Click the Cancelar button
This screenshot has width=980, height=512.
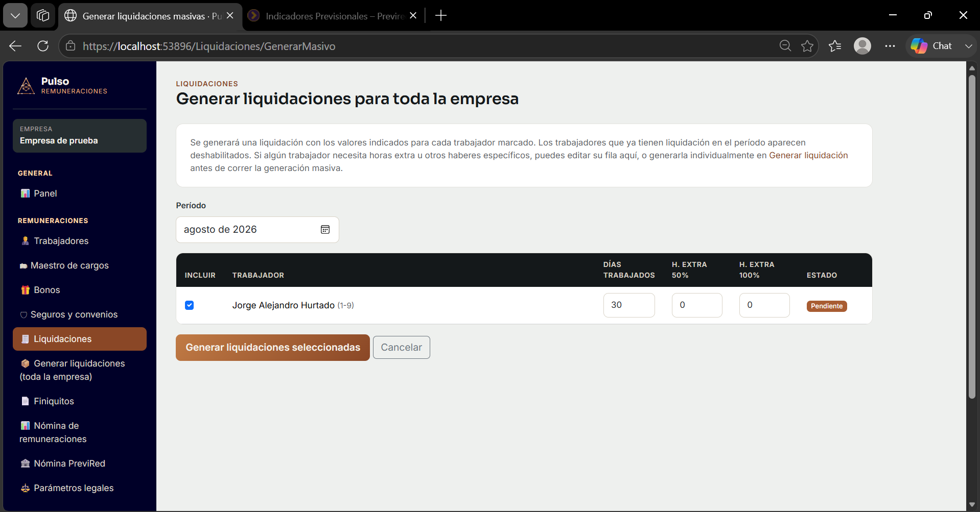click(402, 348)
